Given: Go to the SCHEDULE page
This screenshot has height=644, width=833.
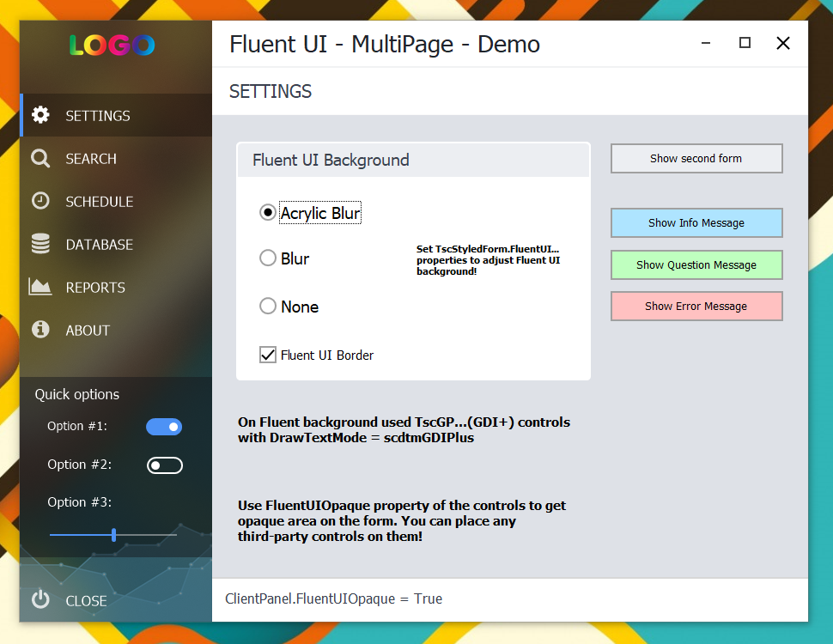Looking at the screenshot, I should point(116,202).
